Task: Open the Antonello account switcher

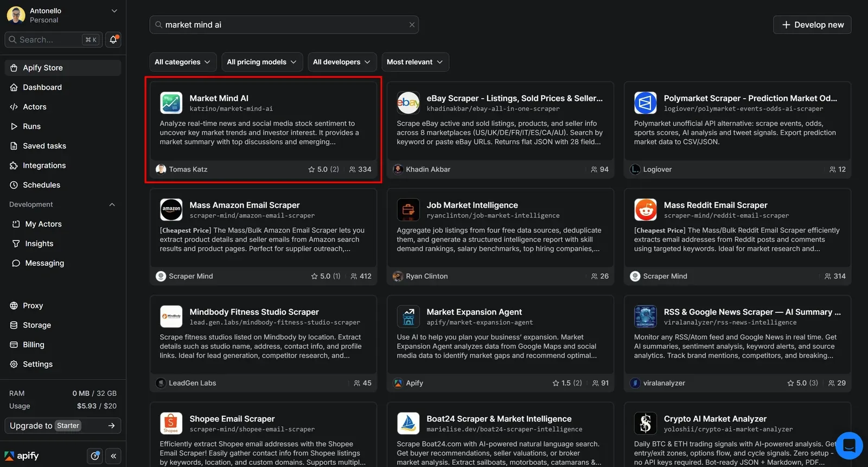Action: pyautogui.click(x=63, y=15)
